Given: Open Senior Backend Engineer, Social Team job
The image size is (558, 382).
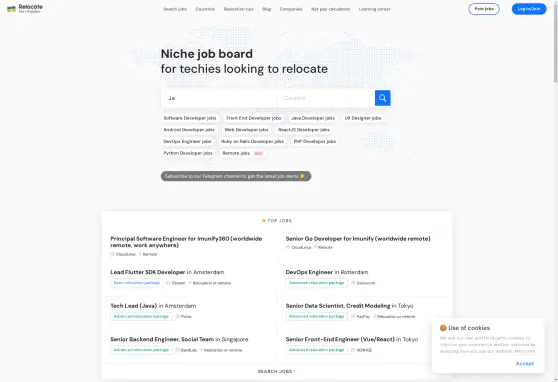Looking at the screenshot, I should tap(179, 339).
